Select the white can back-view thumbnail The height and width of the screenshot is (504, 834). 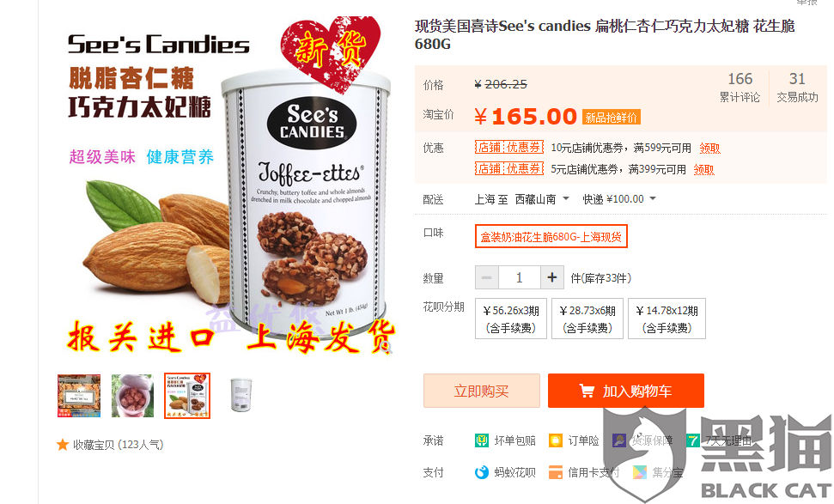tap(241, 395)
